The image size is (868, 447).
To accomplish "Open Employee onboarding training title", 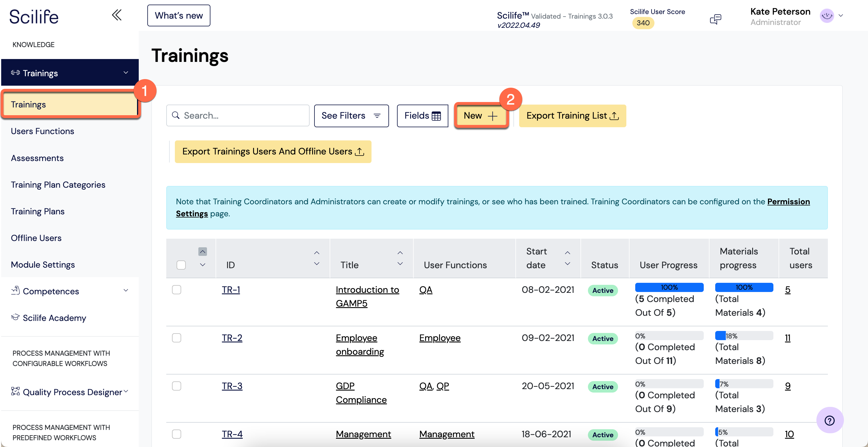I will click(359, 345).
